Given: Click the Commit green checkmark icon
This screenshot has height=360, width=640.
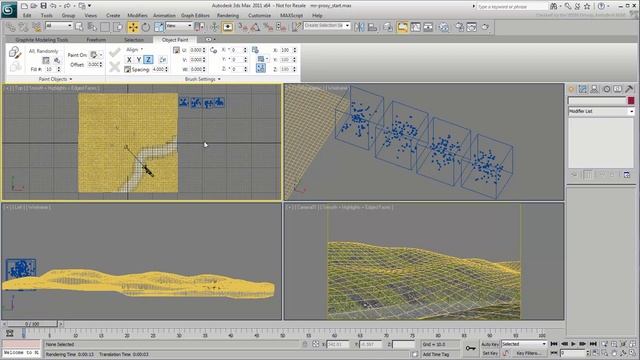Looking at the screenshot, I should [x=115, y=52].
